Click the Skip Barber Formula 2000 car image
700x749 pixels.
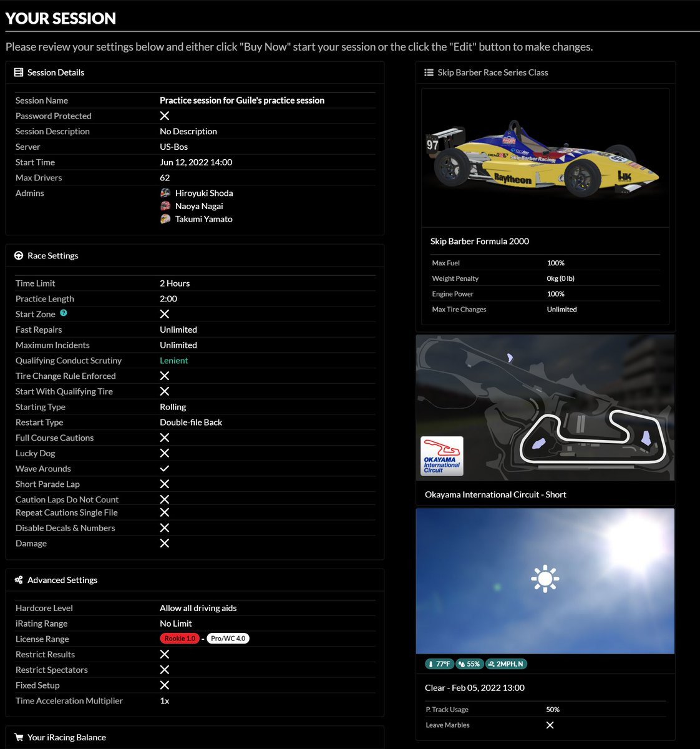(x=545, y=157)
